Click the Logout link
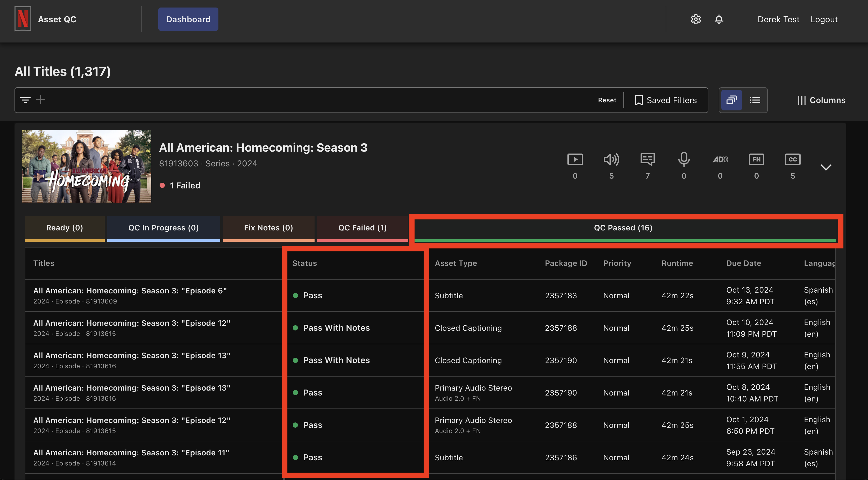This screenshot has height=480, width=868. click(x=824, y=19)
